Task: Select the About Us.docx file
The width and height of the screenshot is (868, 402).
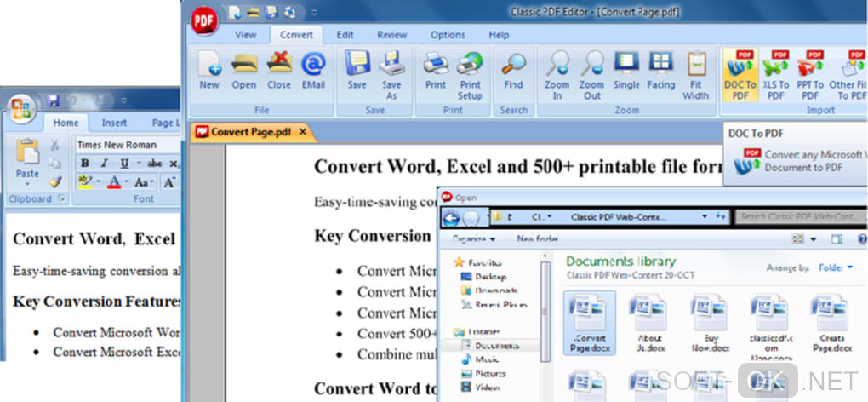Action: coord(649,324)
